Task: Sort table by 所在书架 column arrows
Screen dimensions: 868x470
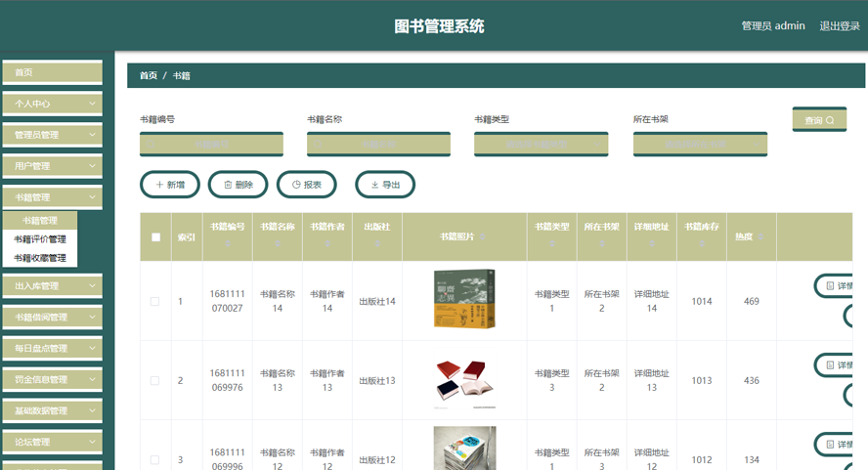Action: [x=602, y=243]
